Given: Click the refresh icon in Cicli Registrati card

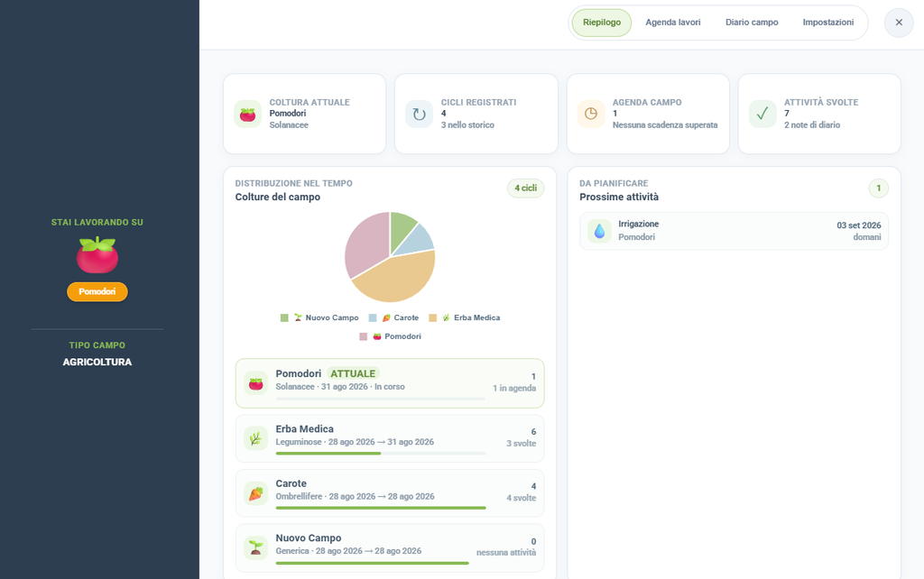Looking at the screenshot, I should click(x=419, y=115).
